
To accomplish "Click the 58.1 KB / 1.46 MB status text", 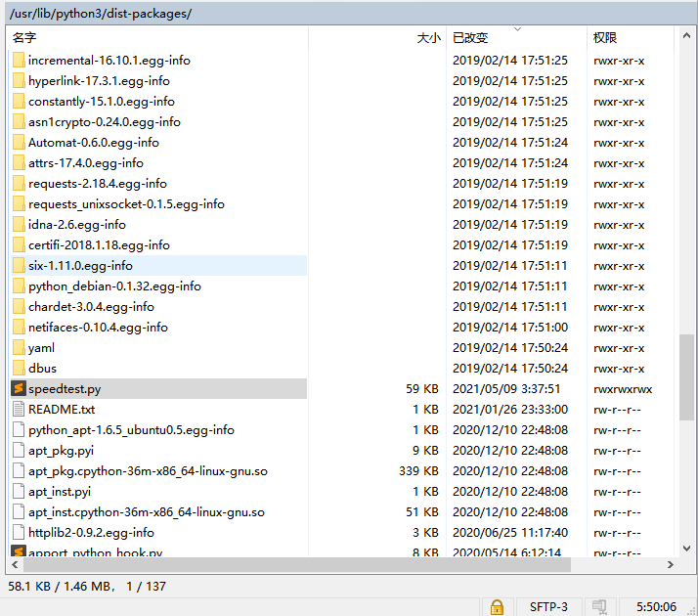I will coord(87,587).
